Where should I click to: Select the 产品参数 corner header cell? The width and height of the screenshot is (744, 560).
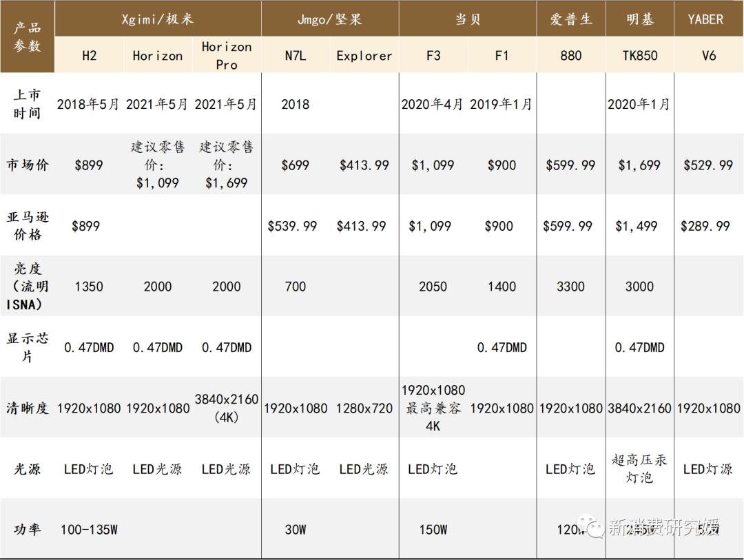tap(28, 37)
